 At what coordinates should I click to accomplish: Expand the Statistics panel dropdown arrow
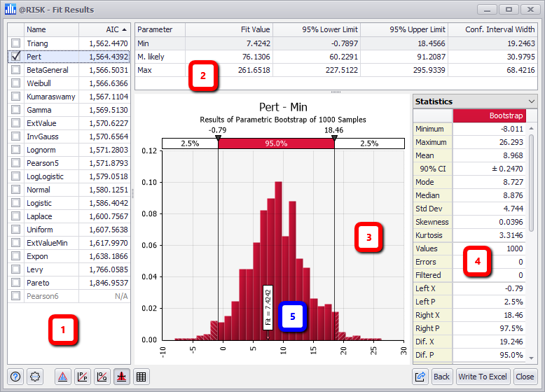[x=531, y=101]
